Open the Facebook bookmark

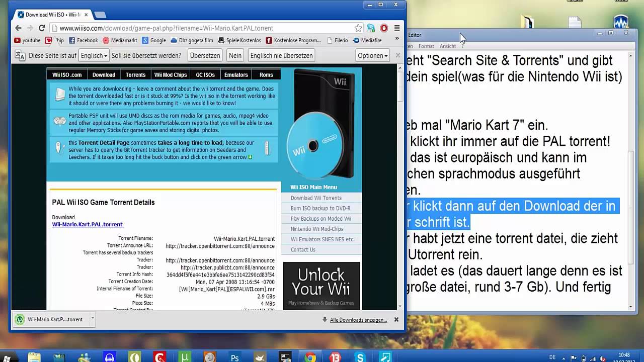[83, 40]
